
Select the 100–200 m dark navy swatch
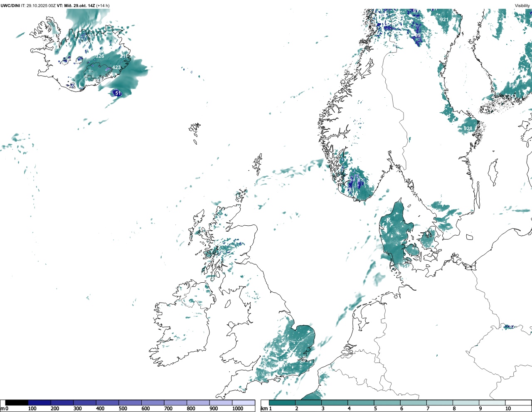tap(39, 402)
